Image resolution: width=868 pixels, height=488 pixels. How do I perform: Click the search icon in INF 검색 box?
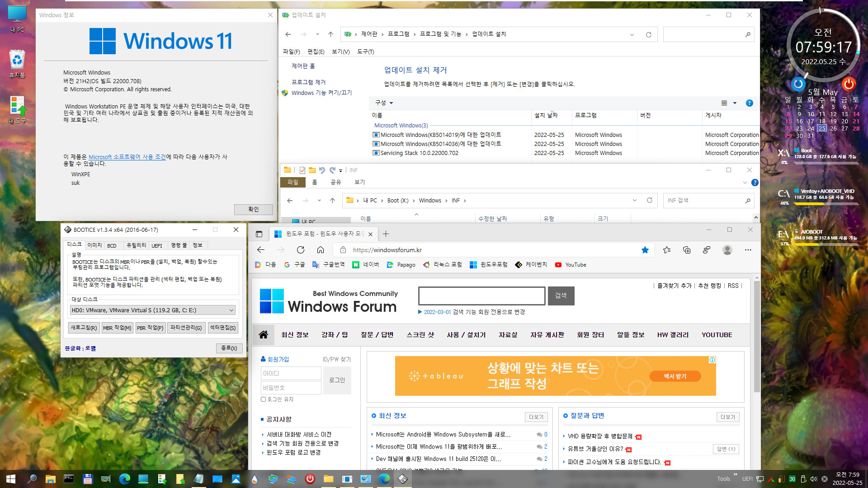tap(748, 201)
